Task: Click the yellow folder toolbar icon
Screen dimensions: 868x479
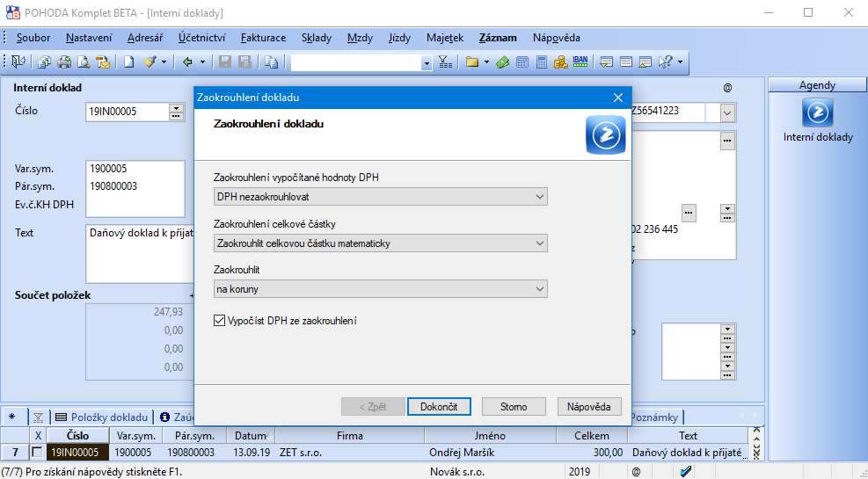Action: tap(471, 62)
